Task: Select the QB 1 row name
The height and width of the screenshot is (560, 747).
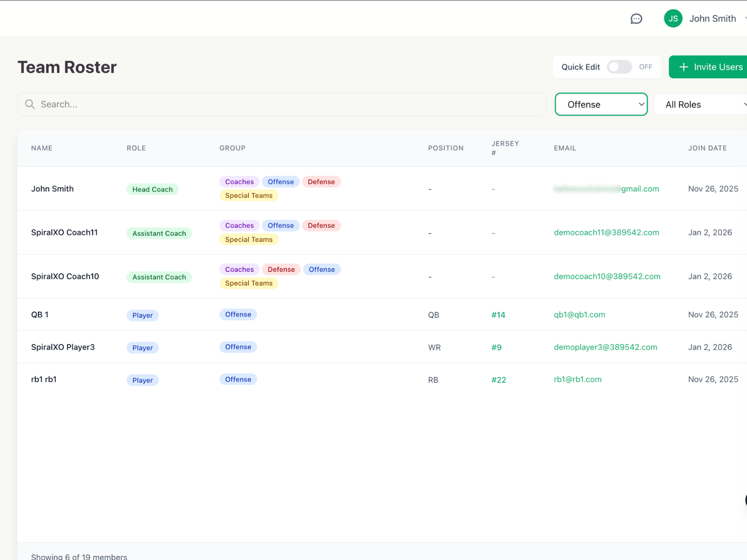Action: [40, 315]
